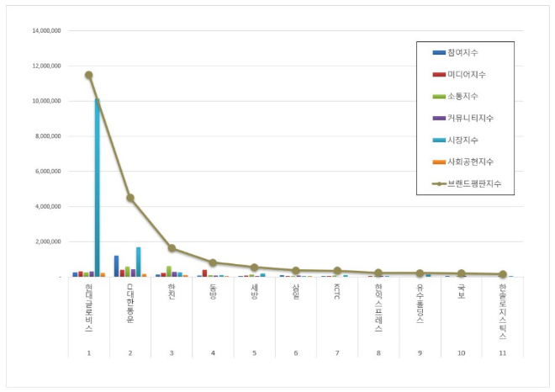
Task: Click the 참여지수 blue legend swatch
Action: pyautogui.click(x=438, y=53)
